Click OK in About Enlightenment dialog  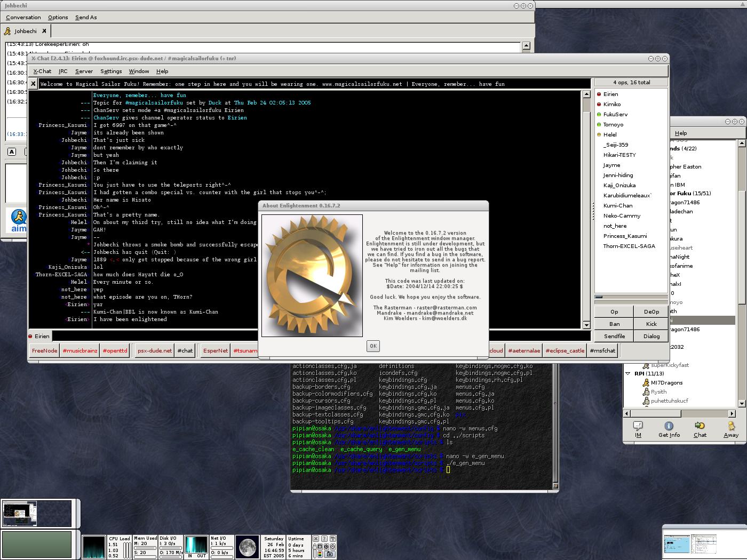[373, 346]
